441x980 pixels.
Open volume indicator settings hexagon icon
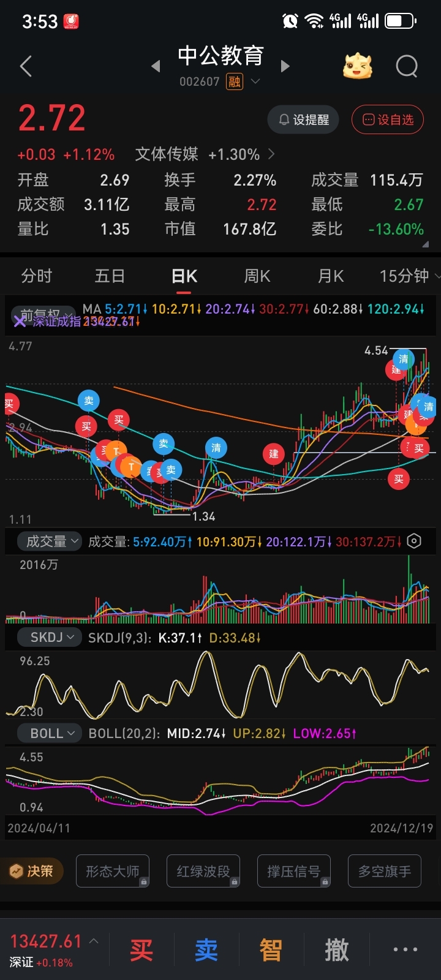414,541
